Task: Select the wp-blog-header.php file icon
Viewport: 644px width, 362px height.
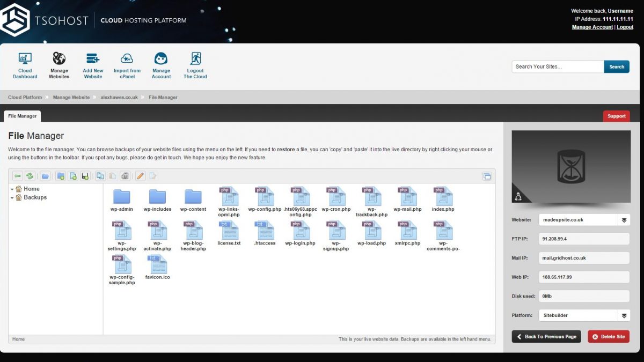Action: 193,231
